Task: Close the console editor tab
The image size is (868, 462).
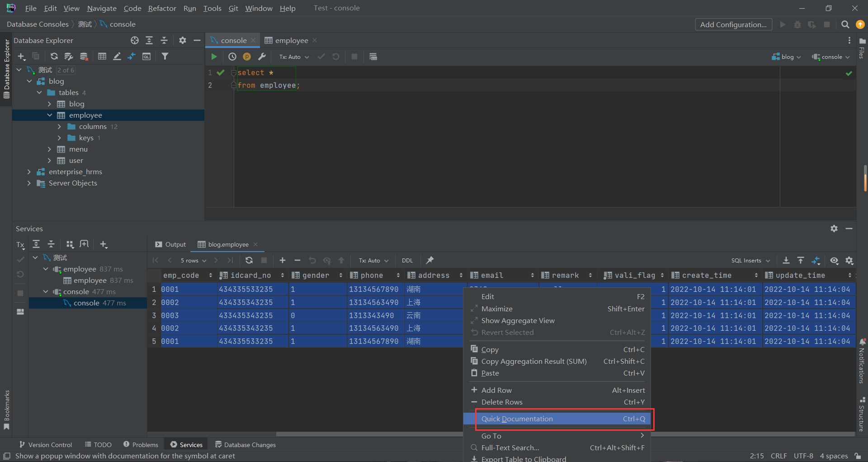Action: point(253,40)
